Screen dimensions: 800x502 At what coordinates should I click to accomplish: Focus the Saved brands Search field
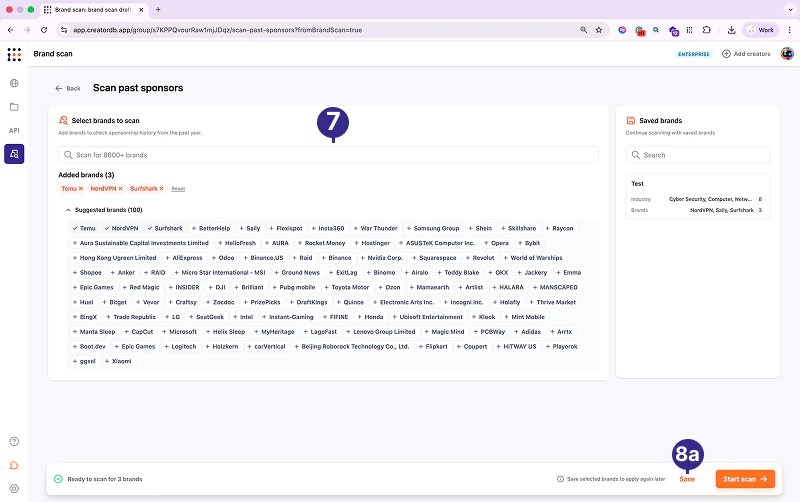click(697, 155)
